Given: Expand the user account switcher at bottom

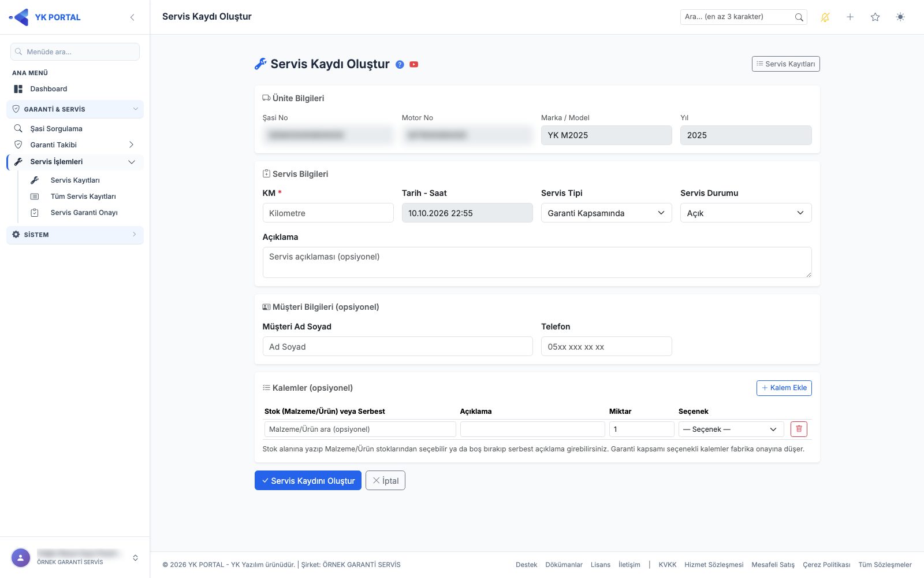Looking at the screenshot, I should pyautogui.click(x=135, y=558).
